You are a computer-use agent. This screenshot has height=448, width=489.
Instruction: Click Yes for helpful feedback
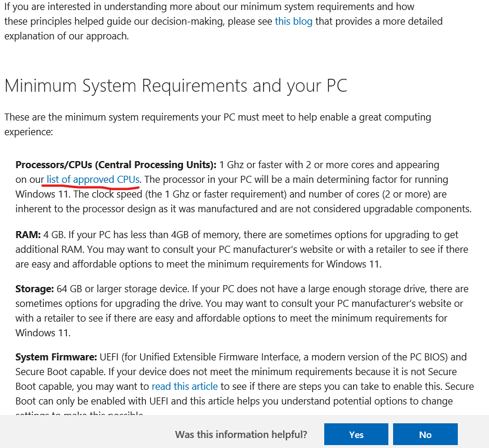tap(356, 434)
